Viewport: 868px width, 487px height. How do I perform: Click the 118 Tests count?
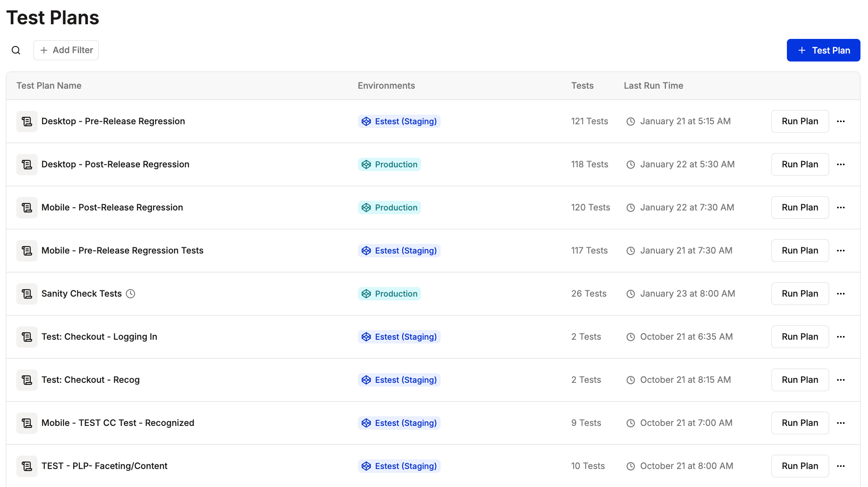590,164
